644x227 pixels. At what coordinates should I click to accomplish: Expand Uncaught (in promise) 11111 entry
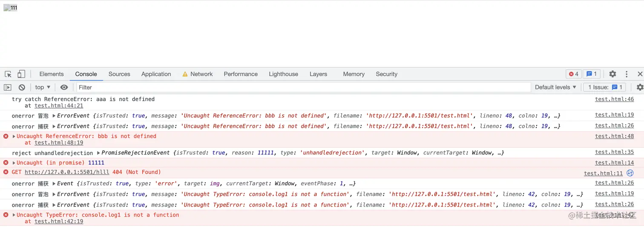click(x=14, y=163)
